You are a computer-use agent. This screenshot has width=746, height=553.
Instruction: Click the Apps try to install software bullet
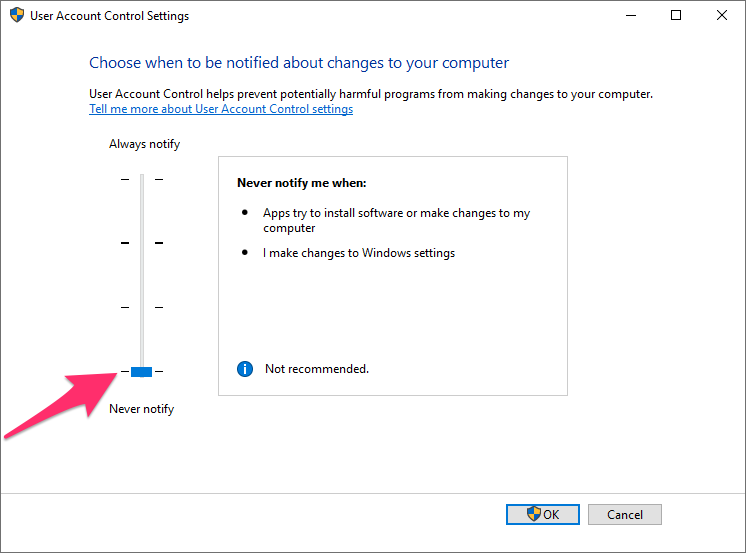point(396,220)
